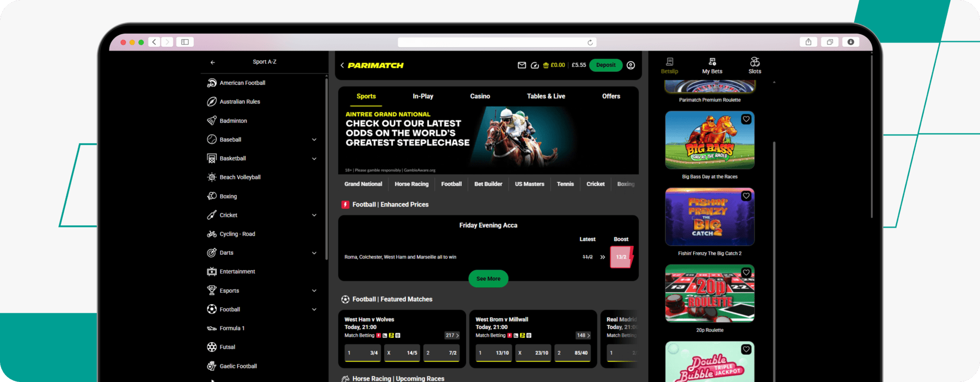Select the Basketball hoop icon

pyautogui.click(x=212, y=158)
